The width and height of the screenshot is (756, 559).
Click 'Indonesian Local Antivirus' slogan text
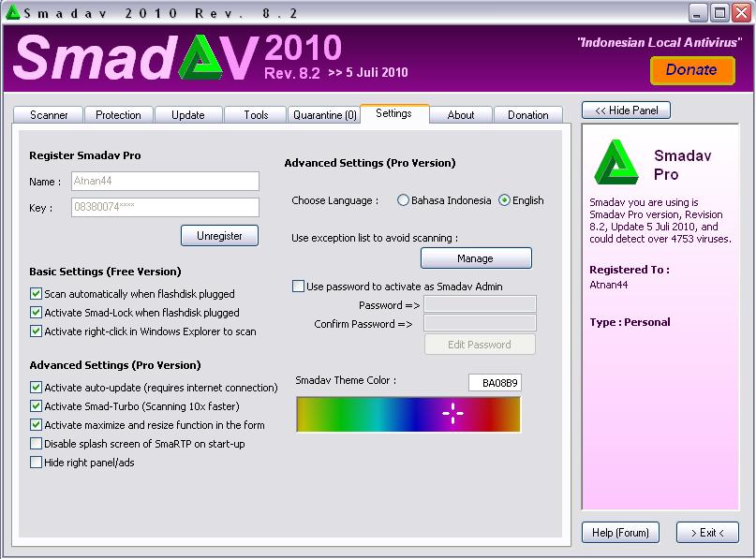[660, 42]
